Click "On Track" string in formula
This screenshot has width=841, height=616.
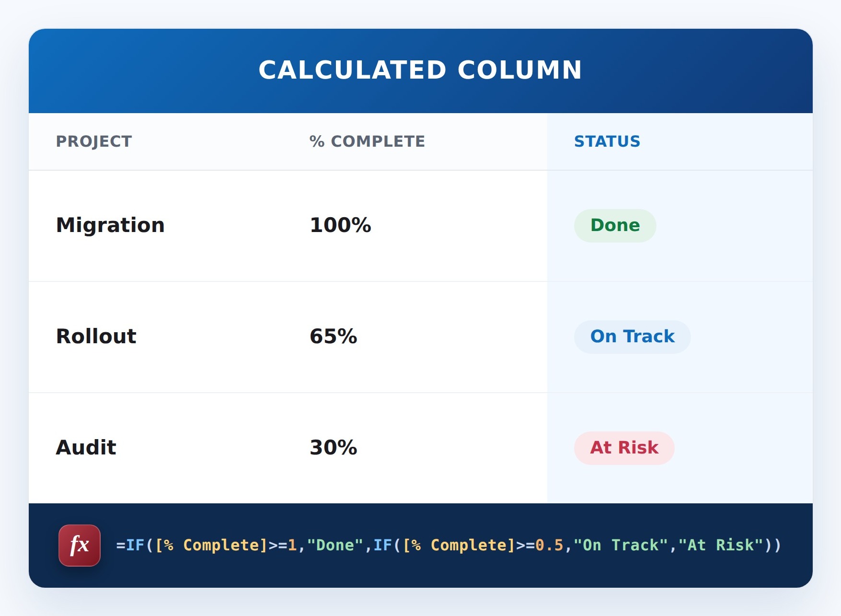click(x=621, y=546)
